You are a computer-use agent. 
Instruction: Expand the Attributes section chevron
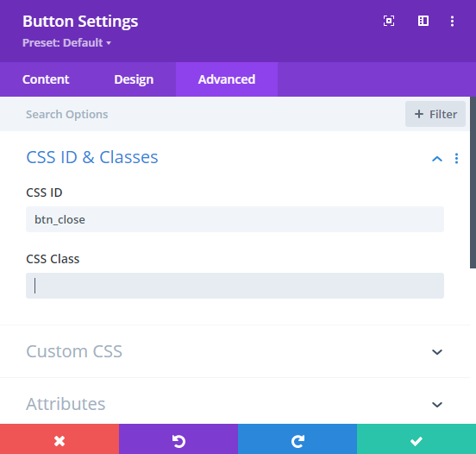pos(437,405)
